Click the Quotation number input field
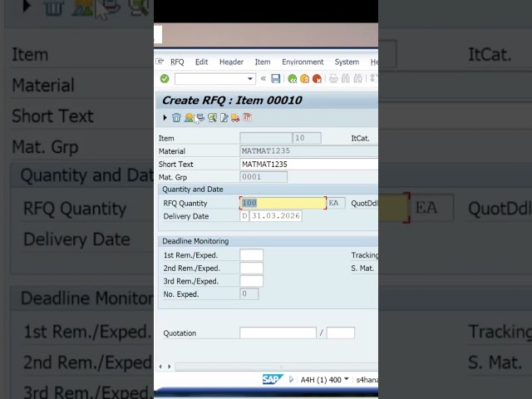 278,332
